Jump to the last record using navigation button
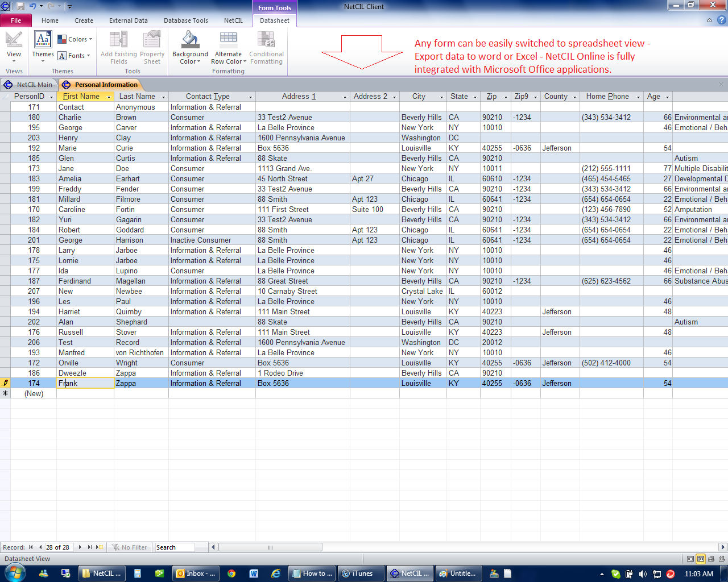The image size is (728, 582). (89, 547)
